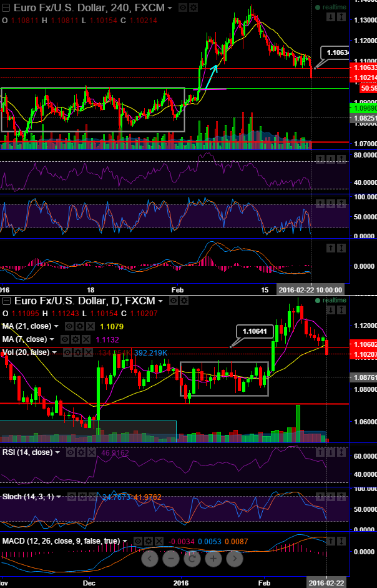This screenshot has width=377, height=588.
Task: Hide the MA (7, close) line
Action: (65, 339)
